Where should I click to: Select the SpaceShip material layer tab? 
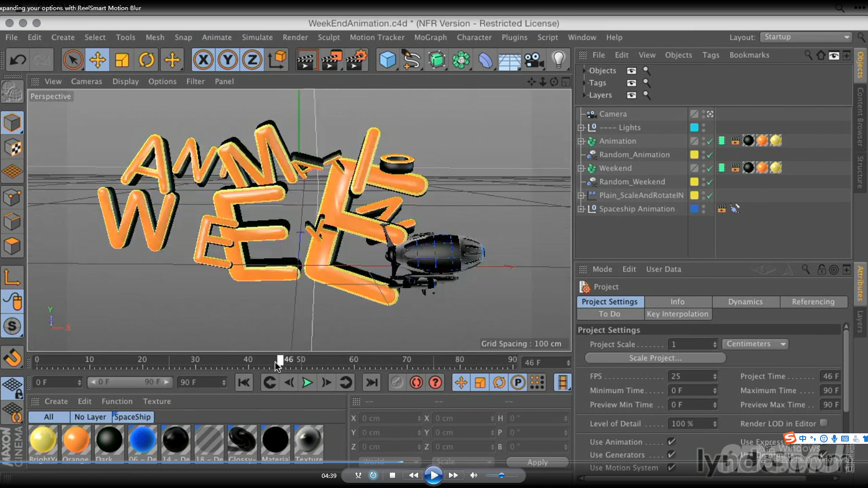(x=133, y=417)
